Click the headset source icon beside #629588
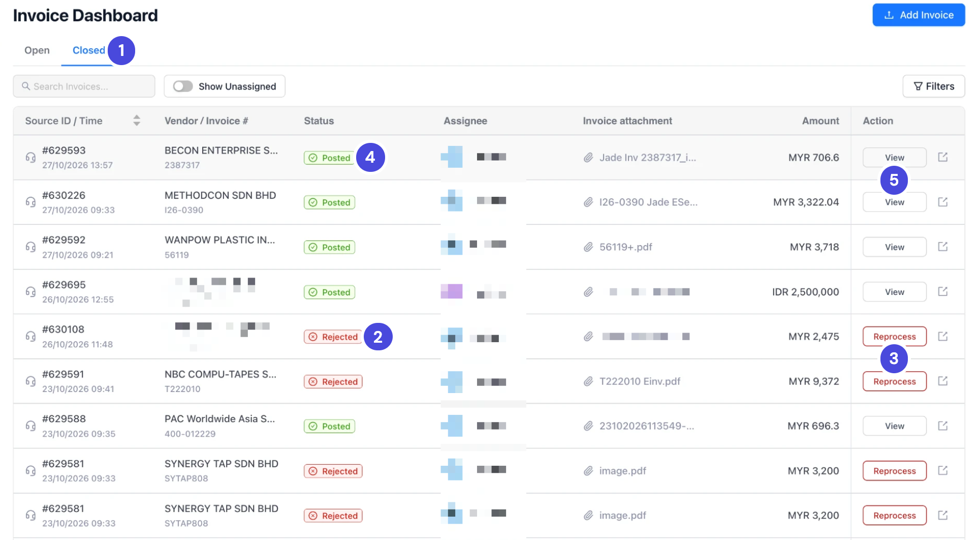The image size is (980, 540). tap(30, 426)
